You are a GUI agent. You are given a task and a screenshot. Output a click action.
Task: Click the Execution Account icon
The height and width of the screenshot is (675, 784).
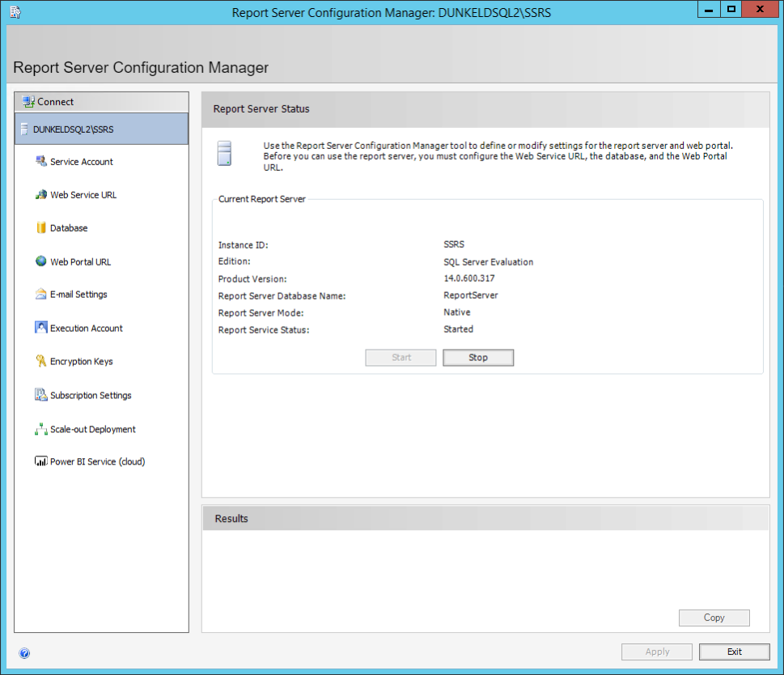coord(41,328)
